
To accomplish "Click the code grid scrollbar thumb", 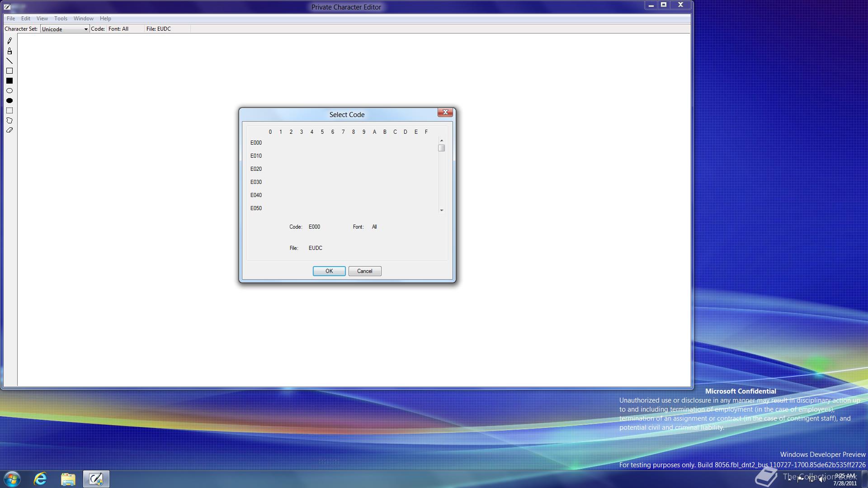I will tap(442, 148).
